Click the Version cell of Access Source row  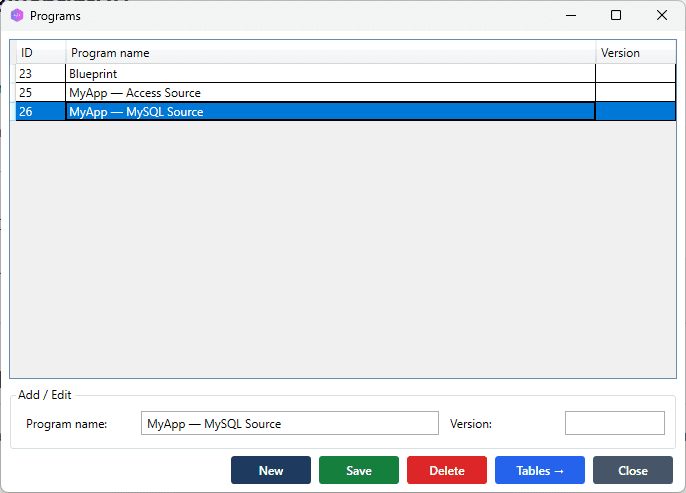coord(636,93)
